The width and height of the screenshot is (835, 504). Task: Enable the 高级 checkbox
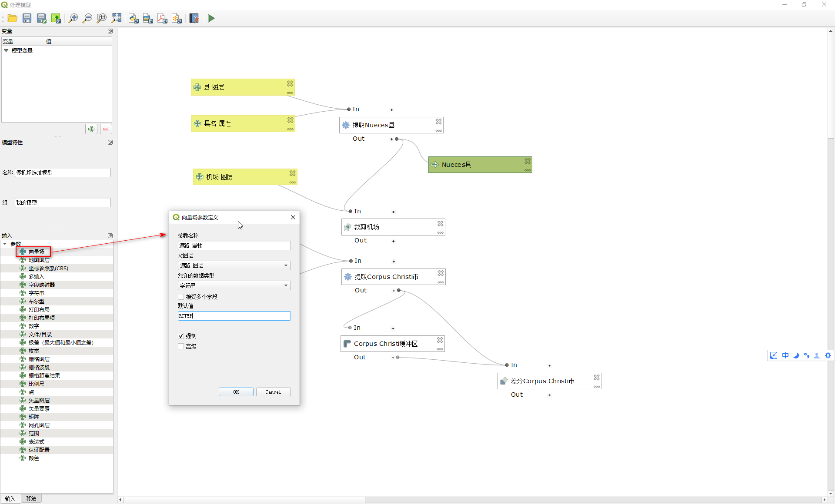181,346
